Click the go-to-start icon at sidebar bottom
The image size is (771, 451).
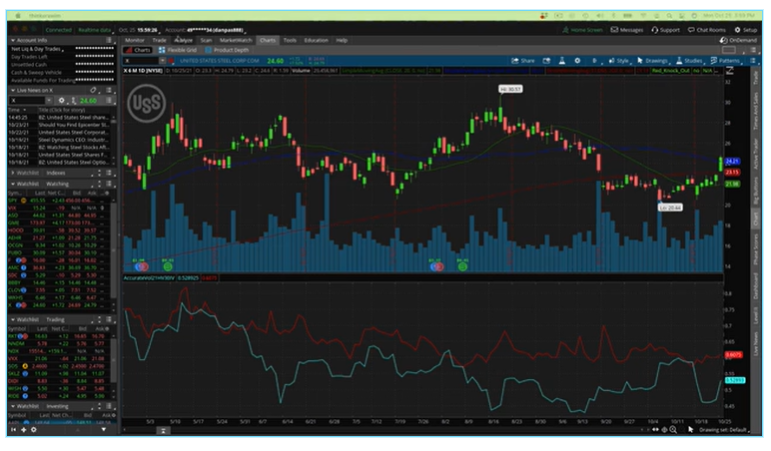pyautogui.click(x=13, y=429)
